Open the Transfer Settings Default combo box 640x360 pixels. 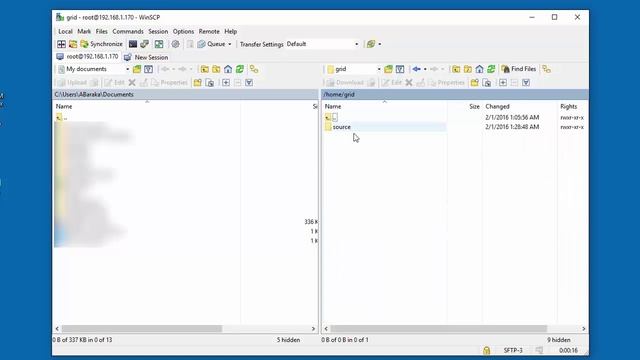[322, 44]
